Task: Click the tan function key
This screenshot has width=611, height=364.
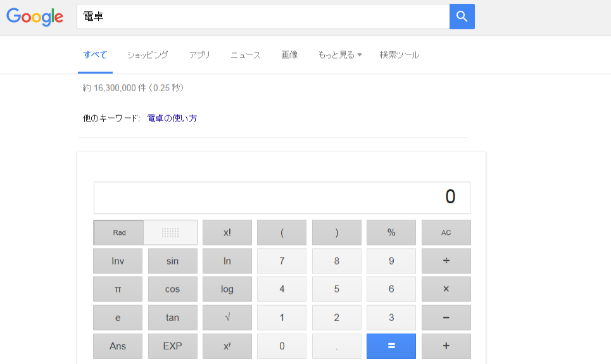Action: click(173, 318)
